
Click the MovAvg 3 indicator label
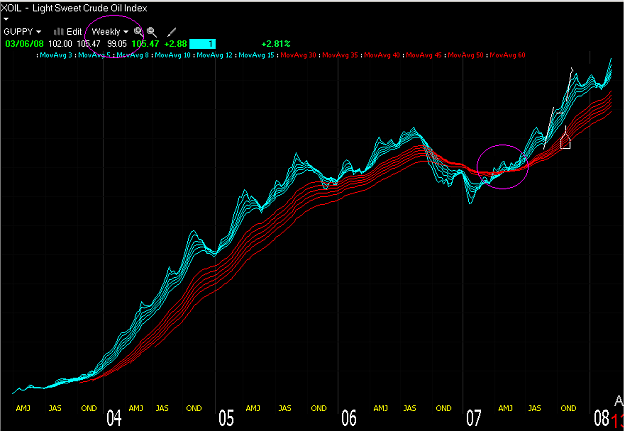55,55
